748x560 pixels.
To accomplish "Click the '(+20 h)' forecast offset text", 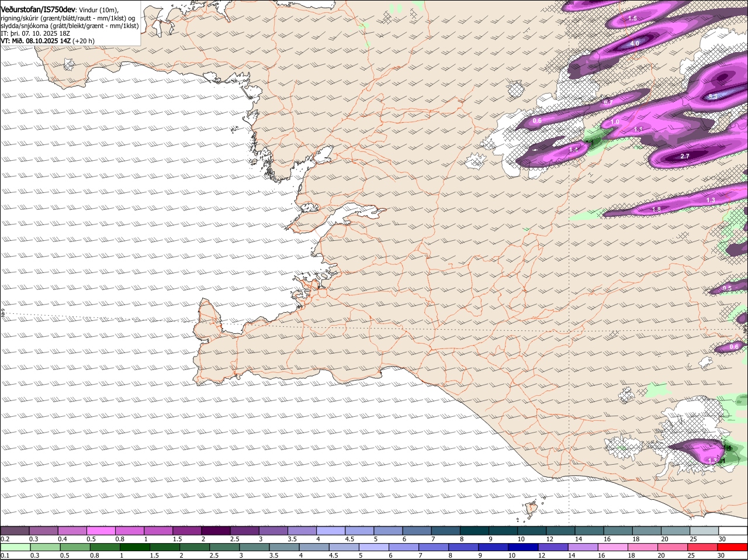I will click(84, 41).
